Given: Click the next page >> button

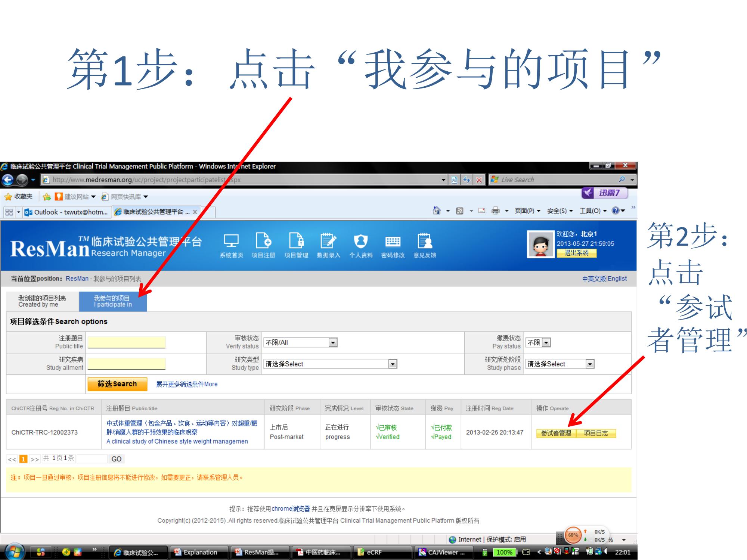Looking at the screenshot, I should tap(35, 459).
